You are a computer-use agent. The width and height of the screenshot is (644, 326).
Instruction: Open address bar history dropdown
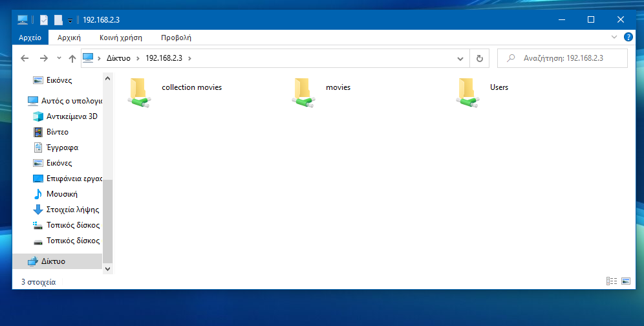[460, 58]
